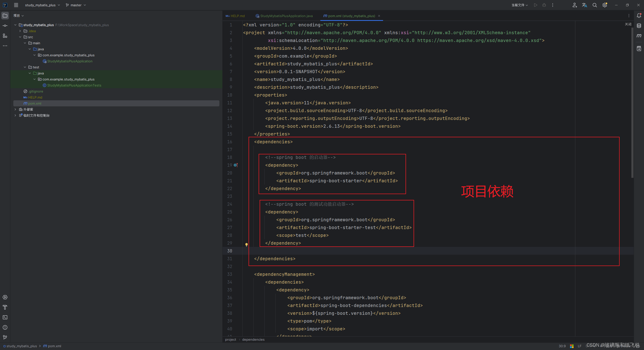This screenshot has width=644, height=350.
Task: Open the right sidebar tool under Maven
Action: tap(639, 49)
